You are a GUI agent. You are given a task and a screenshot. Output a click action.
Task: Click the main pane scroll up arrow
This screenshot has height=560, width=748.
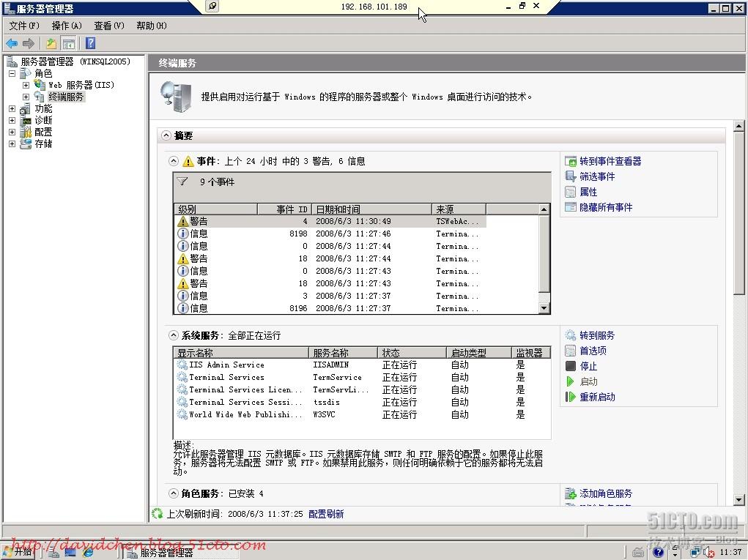(x=739, y=127)
